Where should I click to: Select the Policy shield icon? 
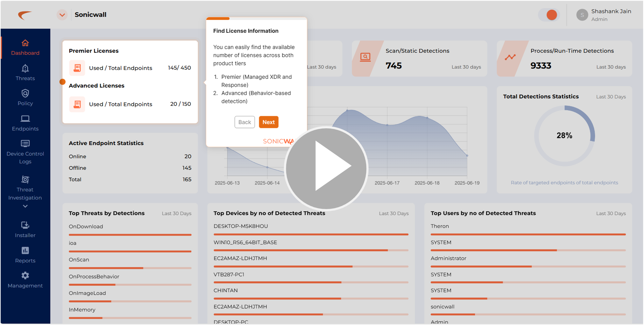click(x=25, y=93)
